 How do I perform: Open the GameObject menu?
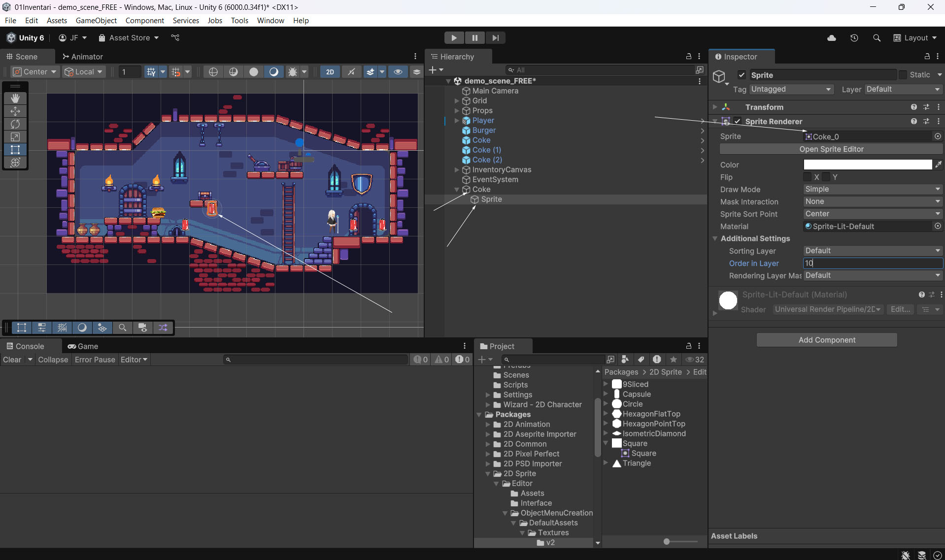coord(96,20)
